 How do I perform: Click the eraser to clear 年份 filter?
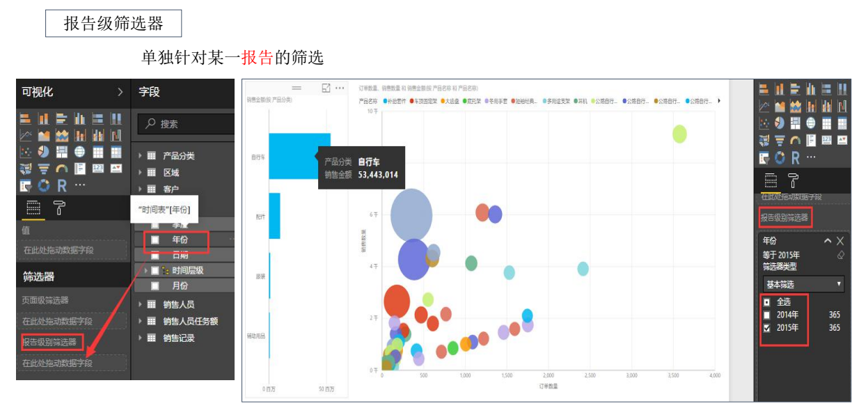click(x=840, y=255)
